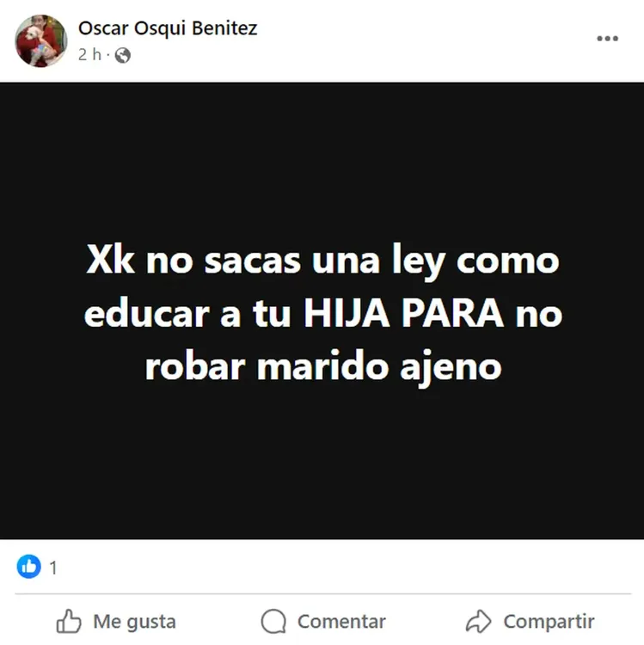Image resolution: width=644 pixels, height=645 pixels.
Task: Select the 'Comentar' button label
Action: [341, 622]
